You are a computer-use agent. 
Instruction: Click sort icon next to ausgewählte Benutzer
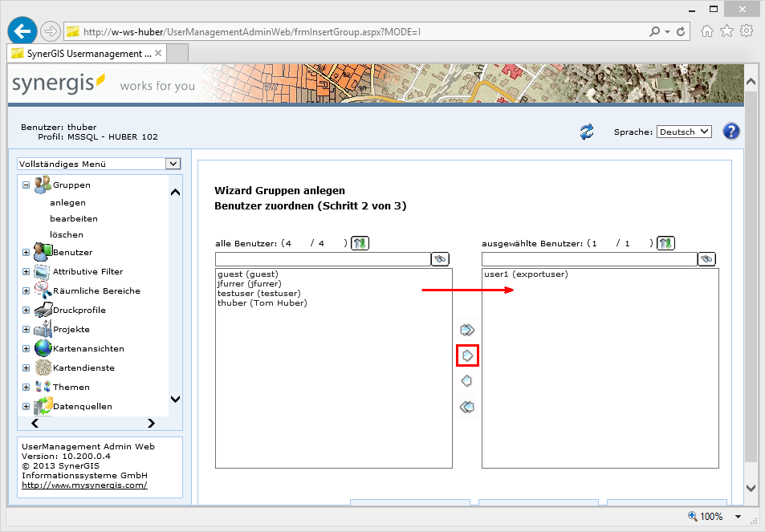[665, 243]
